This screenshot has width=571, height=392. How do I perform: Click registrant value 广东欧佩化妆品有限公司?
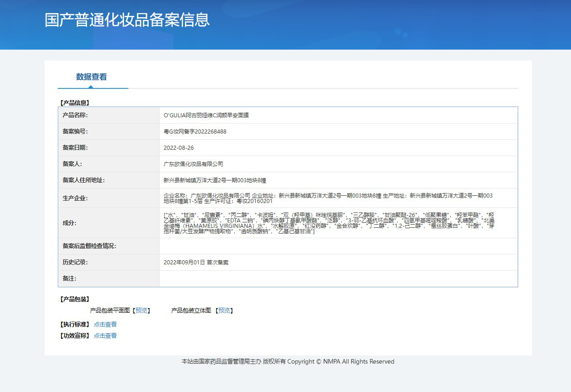(193, 164)
